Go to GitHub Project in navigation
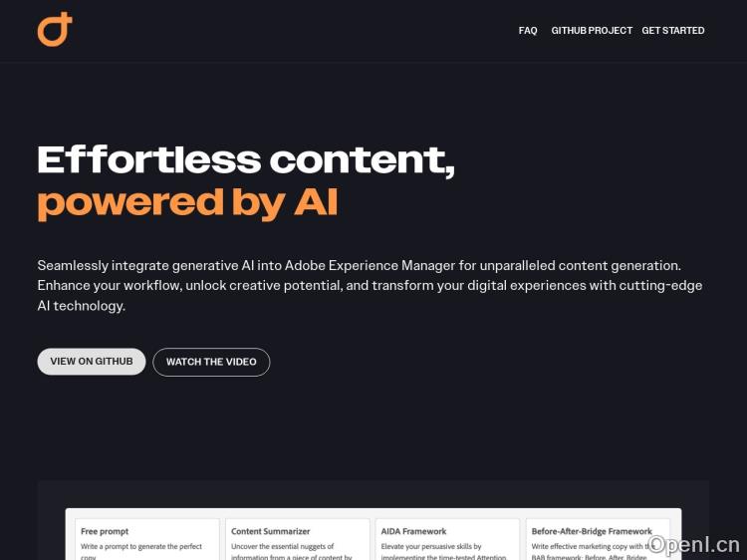This screenshot has height=560, width=747. [x=592, y=31]
